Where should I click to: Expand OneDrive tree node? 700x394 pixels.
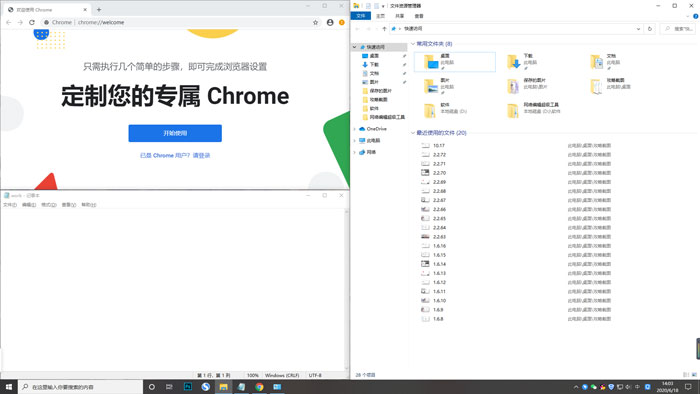click(354, 129)
